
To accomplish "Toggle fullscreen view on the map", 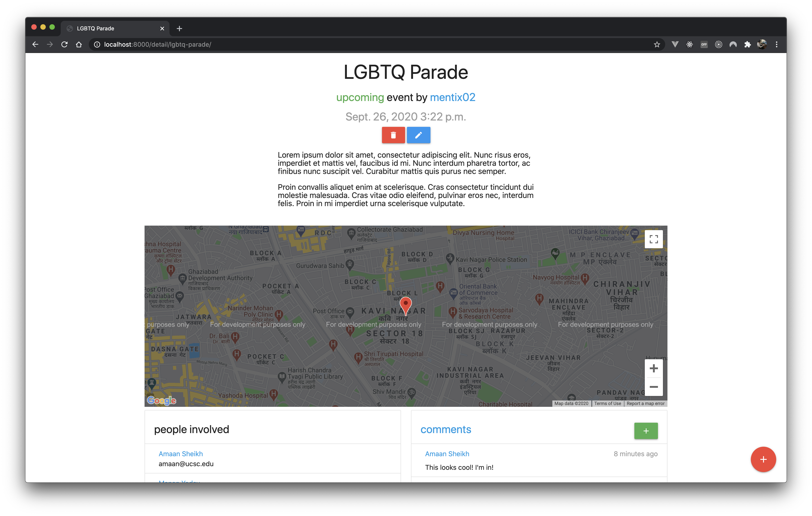I will (653, 239).
